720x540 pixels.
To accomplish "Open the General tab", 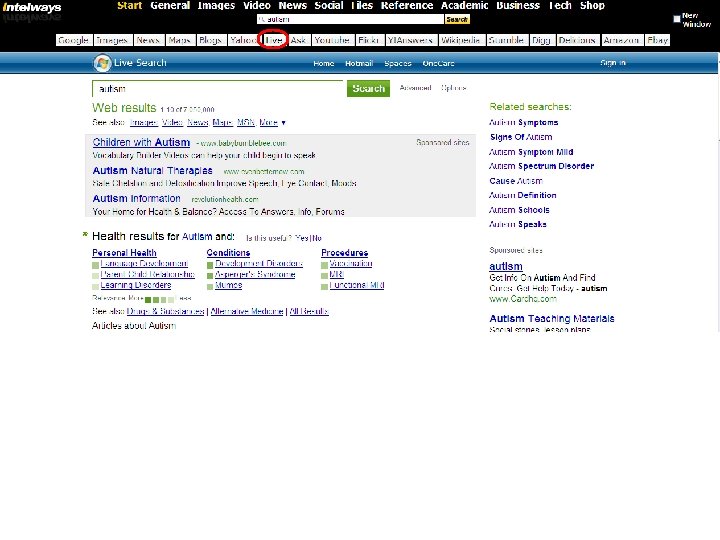I will [170, 6].
